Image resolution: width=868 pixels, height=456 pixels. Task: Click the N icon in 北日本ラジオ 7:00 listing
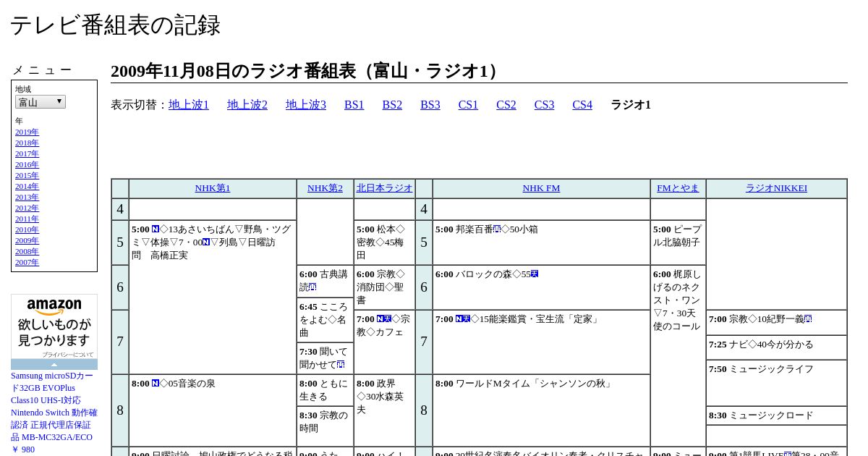click(380, 319)
